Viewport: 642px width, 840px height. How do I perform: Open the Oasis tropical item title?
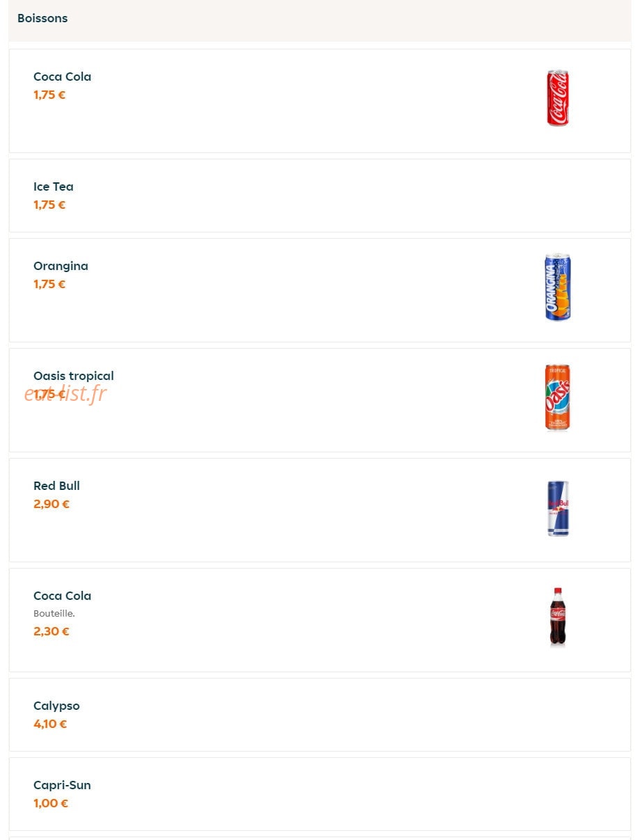[74, 376]
